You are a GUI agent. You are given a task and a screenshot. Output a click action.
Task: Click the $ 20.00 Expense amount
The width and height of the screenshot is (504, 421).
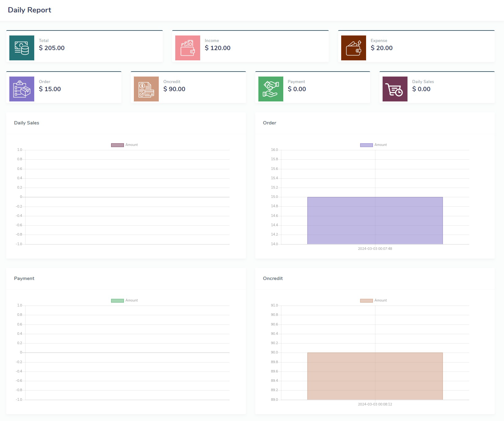(381, 48)
